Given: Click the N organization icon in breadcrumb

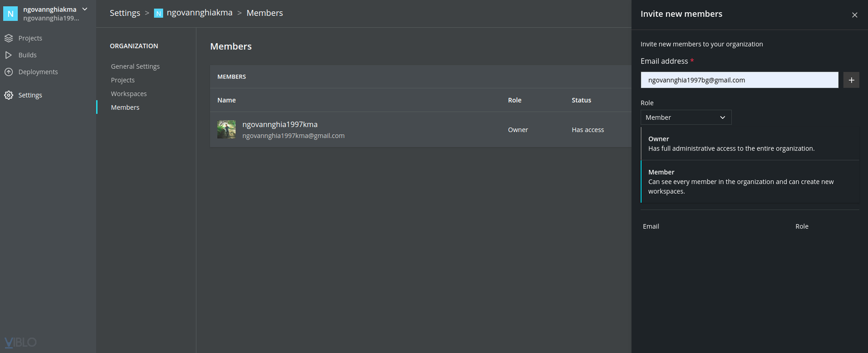Looking at the screenshot, I should point(158,13).
